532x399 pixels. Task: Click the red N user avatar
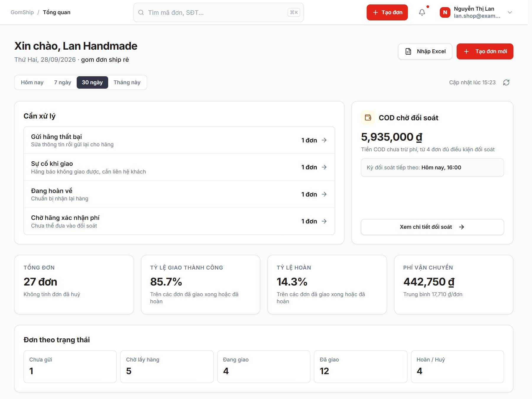[x=445, y=12]
